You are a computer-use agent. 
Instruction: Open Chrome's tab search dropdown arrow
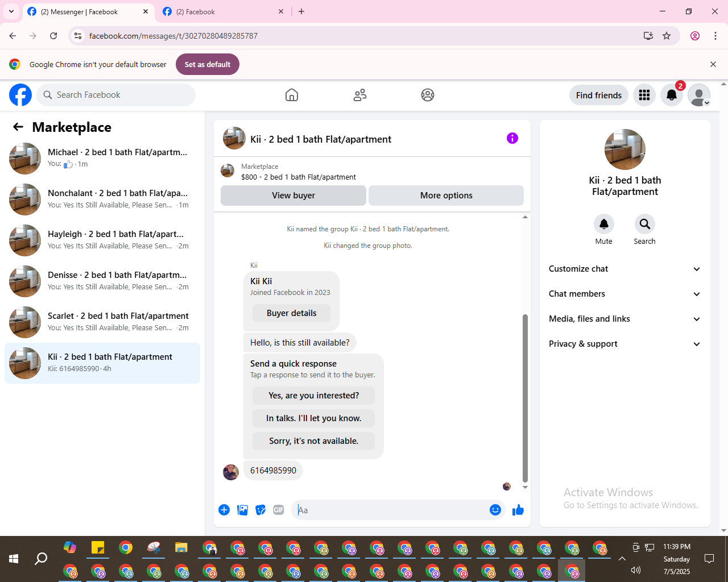coord(11,11)
